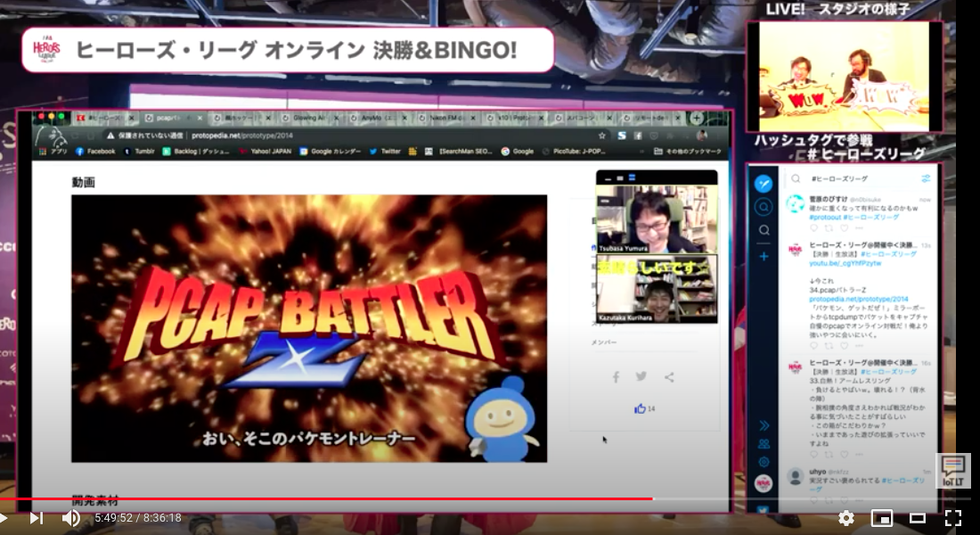The width and height of the screenshot is (980, 535).
Task: Like the 菅原のびすけ tweet
Action: (x=845, y=228)
